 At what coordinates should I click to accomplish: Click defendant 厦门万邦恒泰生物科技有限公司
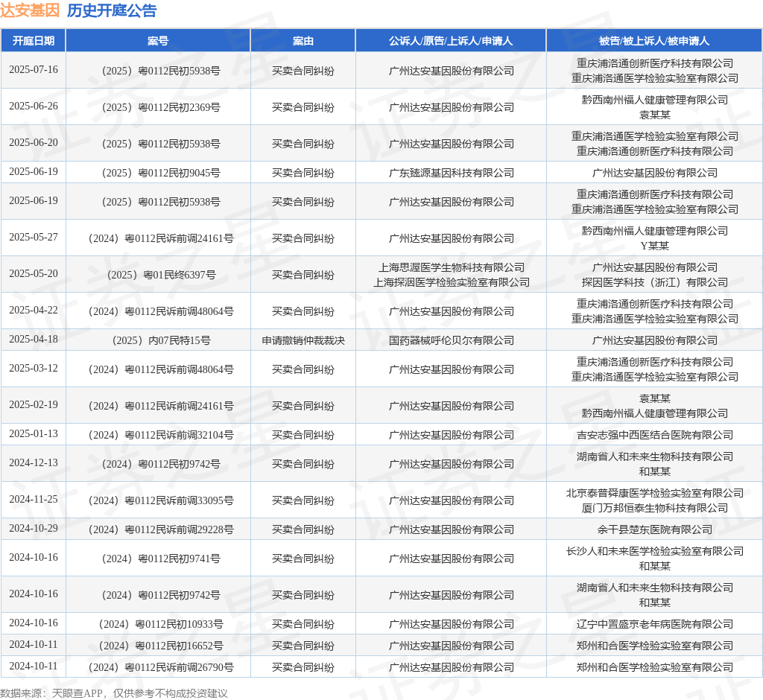[654, 508]
